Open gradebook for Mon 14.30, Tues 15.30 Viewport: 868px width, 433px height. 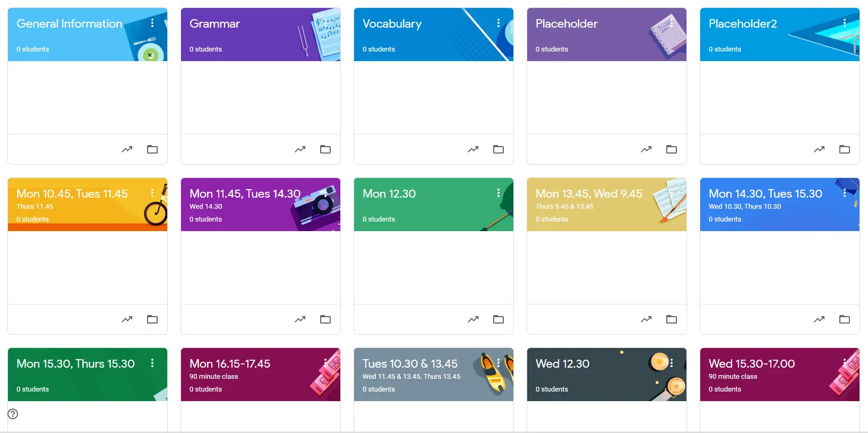[x=819, y=319]
